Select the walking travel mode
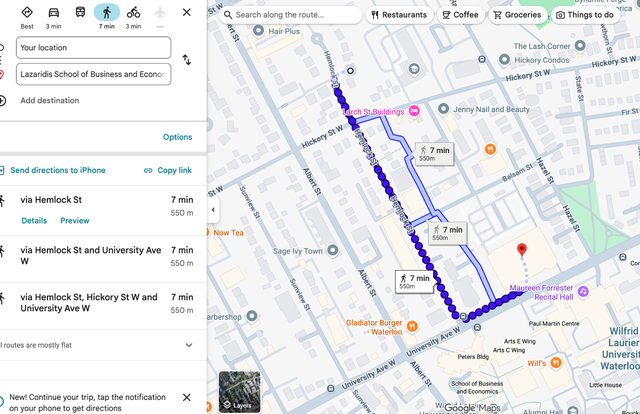Screen dimensions: 640x414 click(x=106, y=14)
